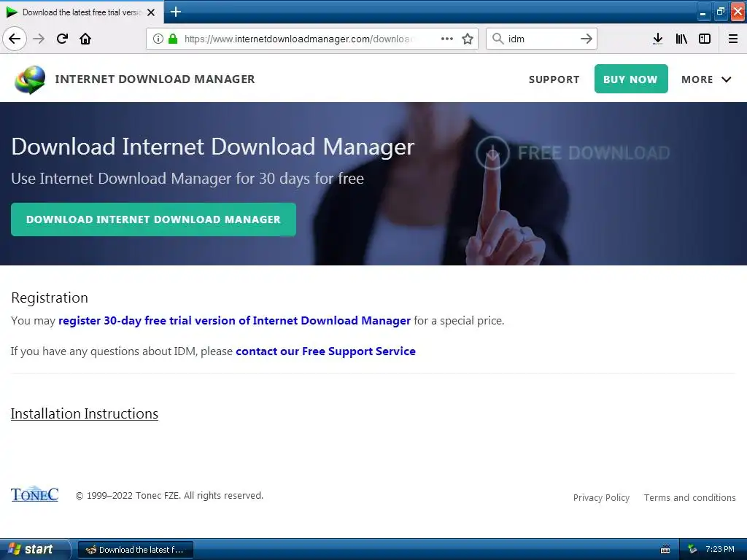Open the browser home page
747x560 pixels.
point(85,39)
